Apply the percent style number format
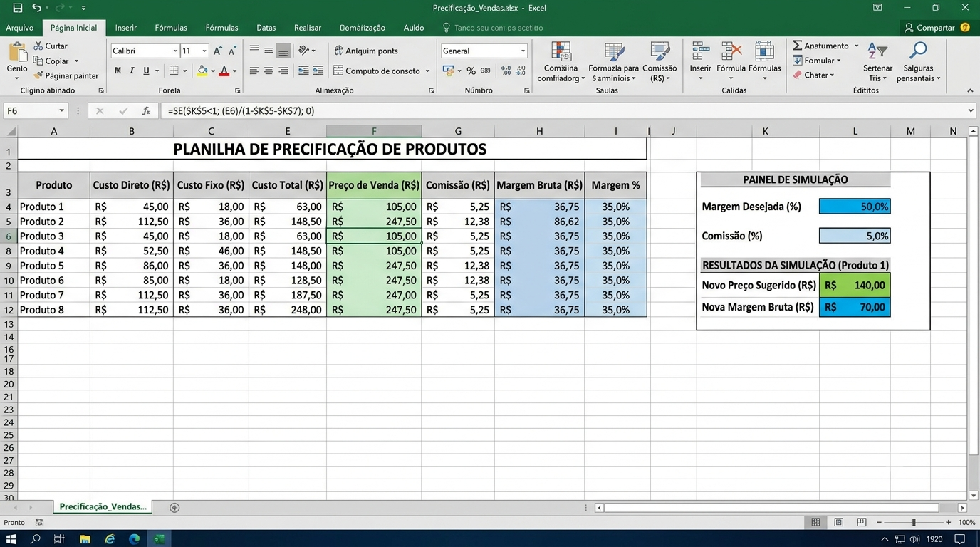980x547 pixels. [x=471, y=71]
